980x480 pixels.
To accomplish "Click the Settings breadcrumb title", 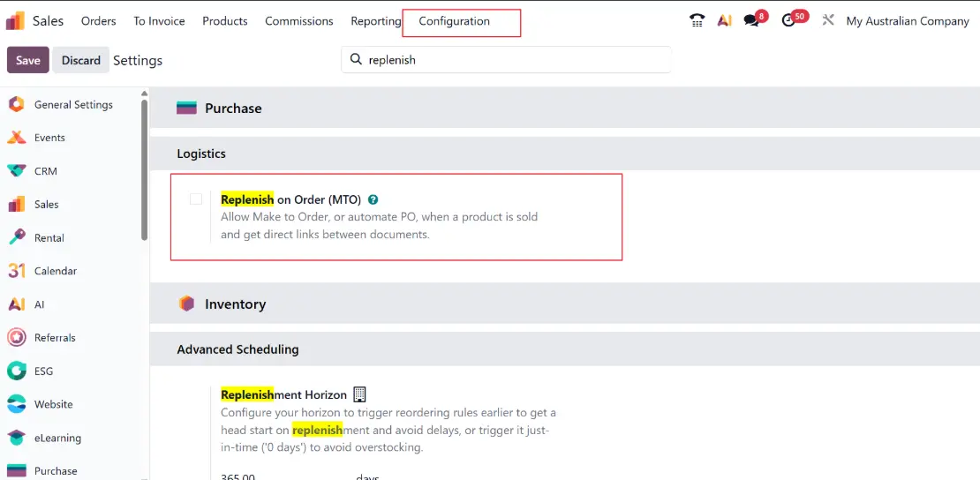I will coord(138,60).
